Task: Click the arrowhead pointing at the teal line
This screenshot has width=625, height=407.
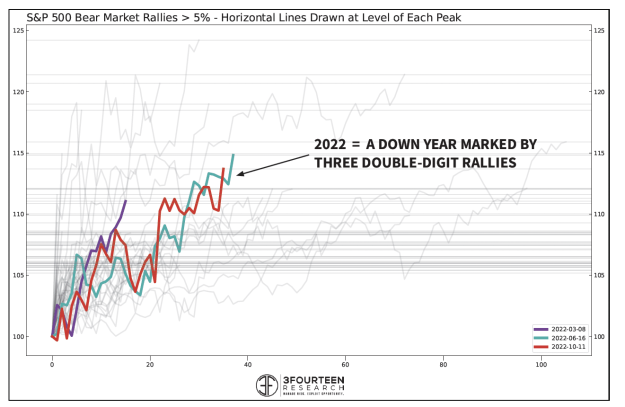Action: click(x=240, y=175)
